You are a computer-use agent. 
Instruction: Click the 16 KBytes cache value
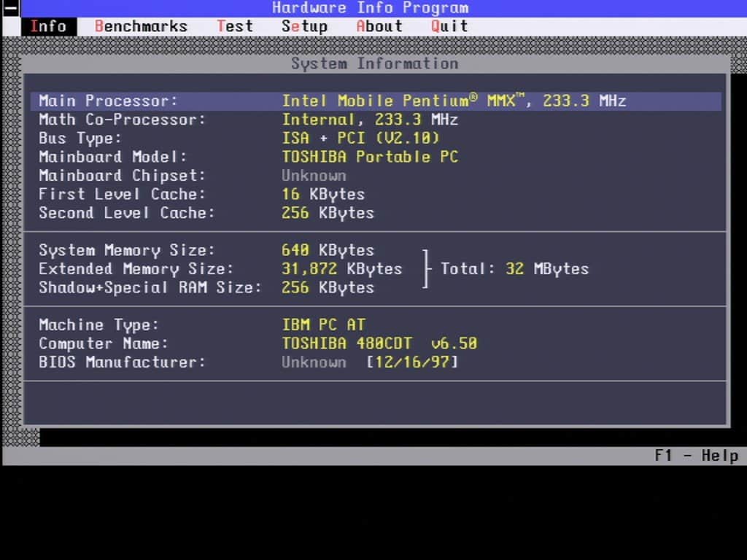[323, 194]
